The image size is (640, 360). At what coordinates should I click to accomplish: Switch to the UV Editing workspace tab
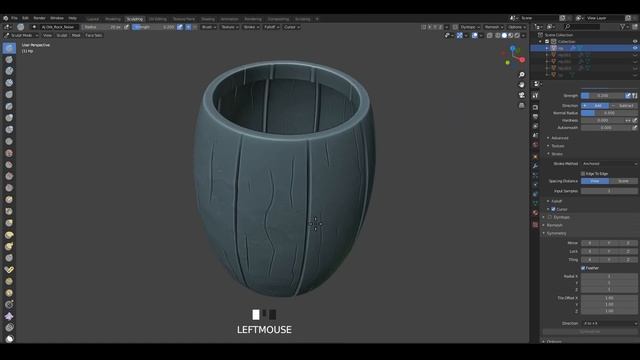pyautogui.click(x=158, y=19)
